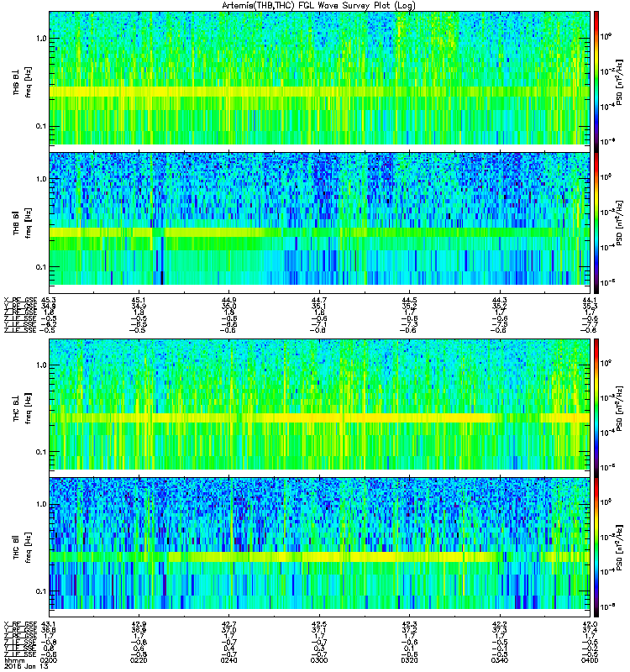The width and height of the screenshot is (630, 672).
Task: Click the color bar beside the THC B-parallel panel
Action: pyautogui.click(x=596, y=548)
